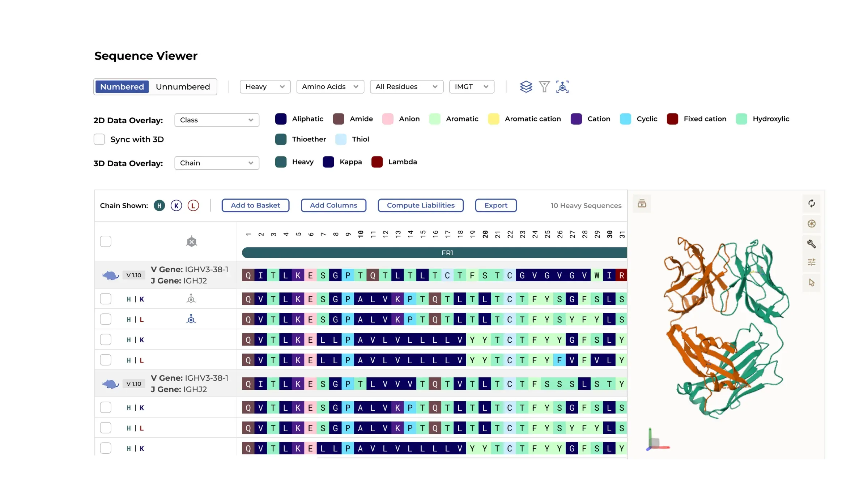Click position number 20 in header
The height and width of the screenshot is (488, 868).
pos(485,234)
